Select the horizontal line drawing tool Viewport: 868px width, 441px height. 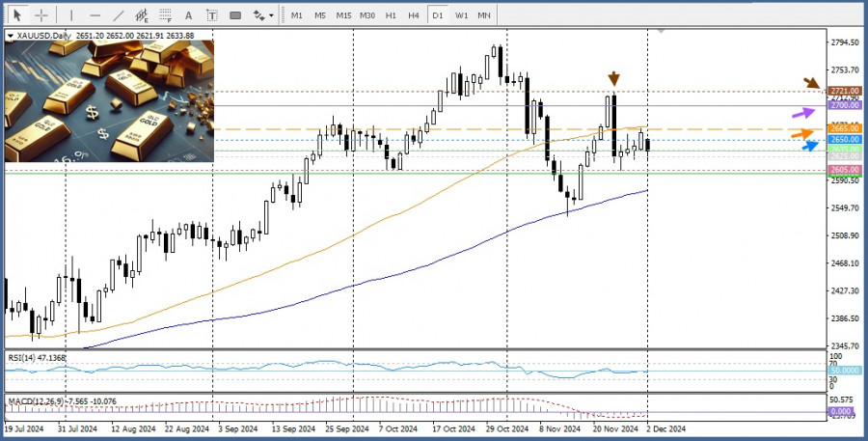(x=95, y=15)
